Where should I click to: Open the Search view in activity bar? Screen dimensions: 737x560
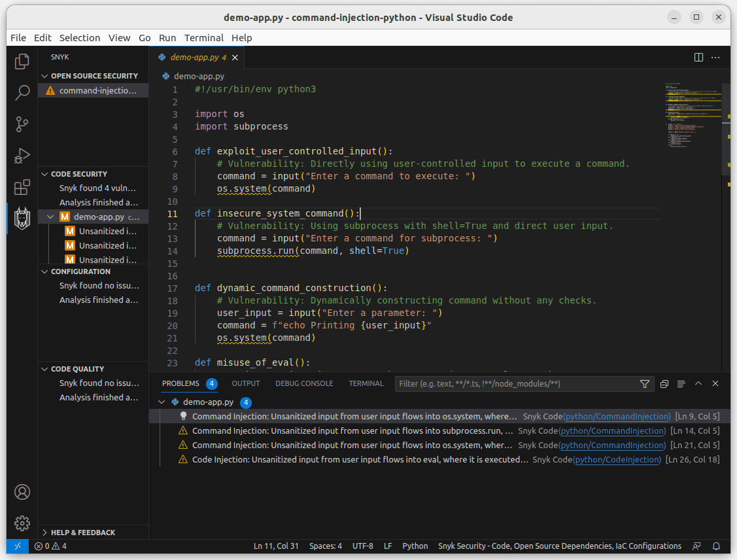(x=22, y=92)
